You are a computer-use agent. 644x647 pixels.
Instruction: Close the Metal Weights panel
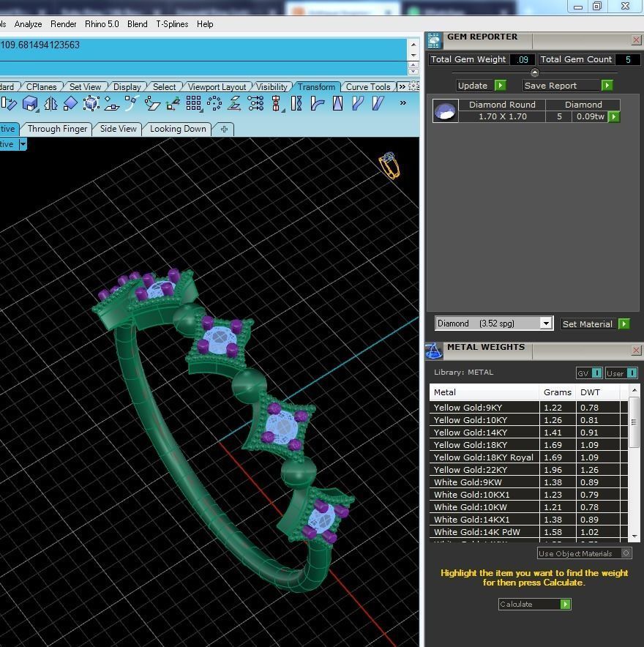click(x=636, y=351)
